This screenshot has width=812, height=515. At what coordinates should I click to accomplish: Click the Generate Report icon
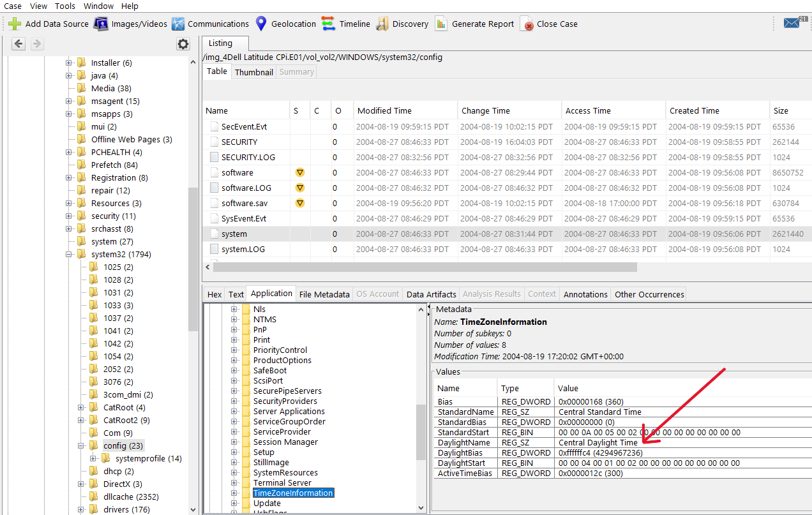(x=441, y=24)
